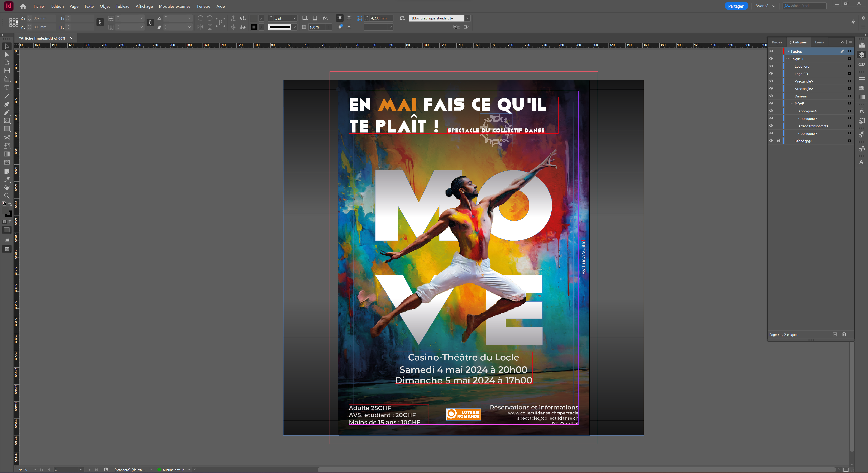The width and height of the screenshot is (868, 473).
Task: Click the Home icon
Action: point(23,6)
